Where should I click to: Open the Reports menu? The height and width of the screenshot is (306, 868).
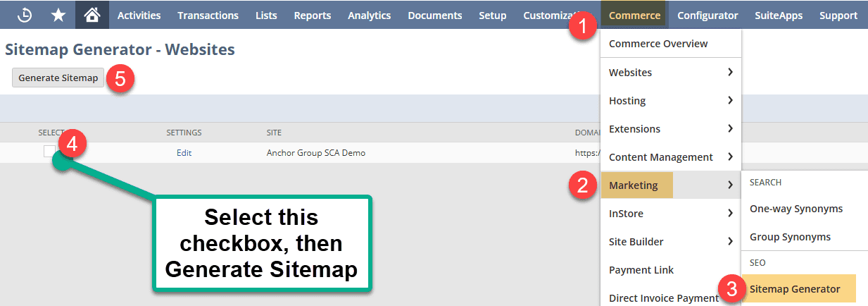[x=313, y=15]
